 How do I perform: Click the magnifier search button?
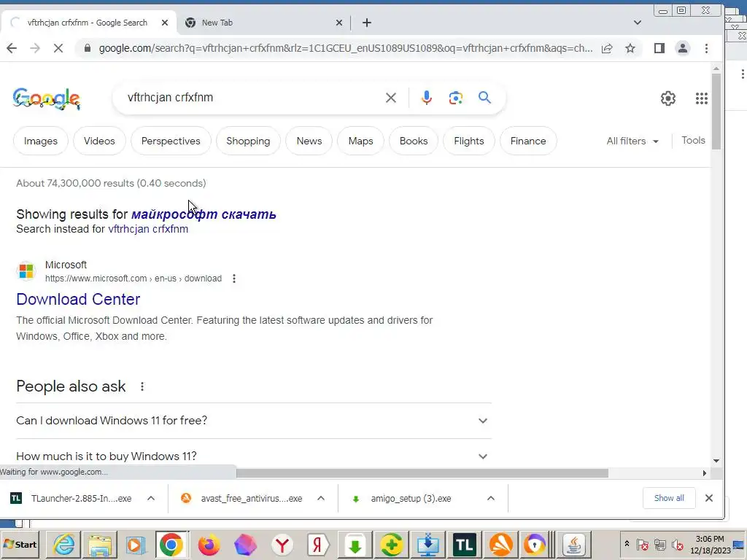tap(484, 98)
